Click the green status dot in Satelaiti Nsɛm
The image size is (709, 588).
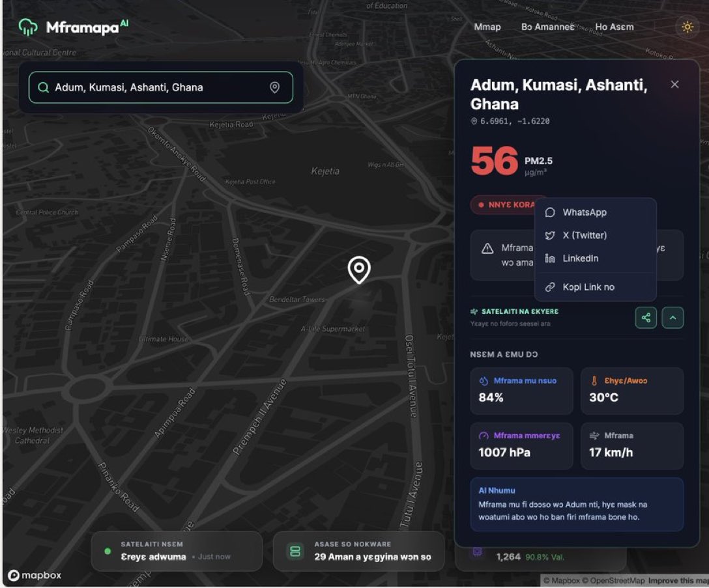tap(108, 552)
